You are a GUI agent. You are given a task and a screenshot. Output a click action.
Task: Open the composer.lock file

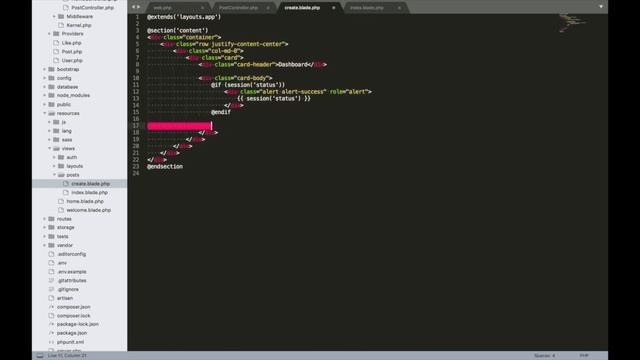pyautogui.click(x=73, y=316)
